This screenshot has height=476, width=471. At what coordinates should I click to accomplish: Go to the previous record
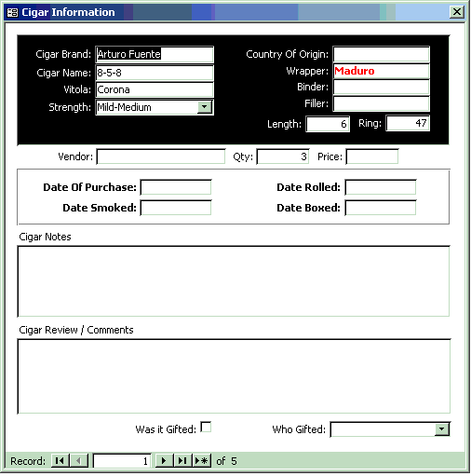point(79,460)
